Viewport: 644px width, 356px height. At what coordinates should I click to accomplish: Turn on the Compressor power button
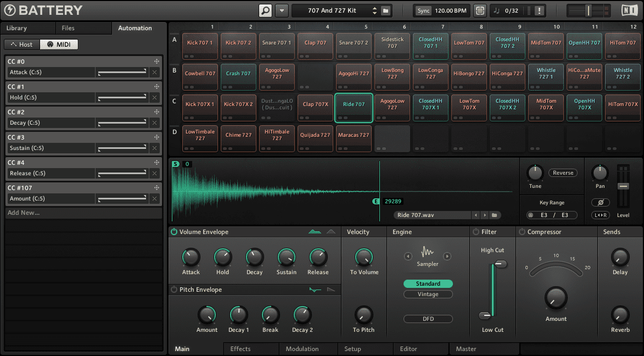click(522, 232)
